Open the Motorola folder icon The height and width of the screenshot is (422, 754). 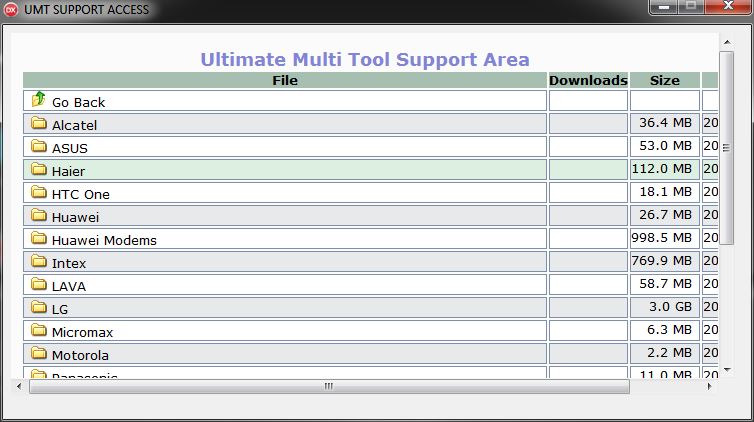pyautogui.click(x=39, y=353)
